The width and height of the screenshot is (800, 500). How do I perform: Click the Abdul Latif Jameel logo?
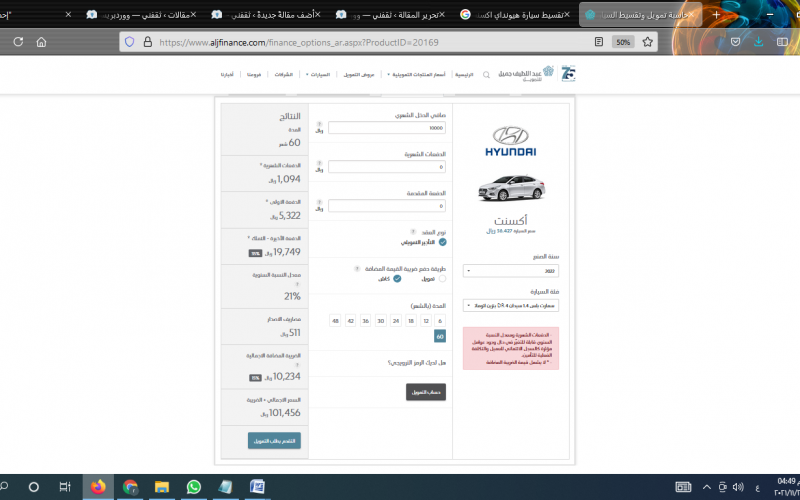pyautogui.click(x=526, y=74)
